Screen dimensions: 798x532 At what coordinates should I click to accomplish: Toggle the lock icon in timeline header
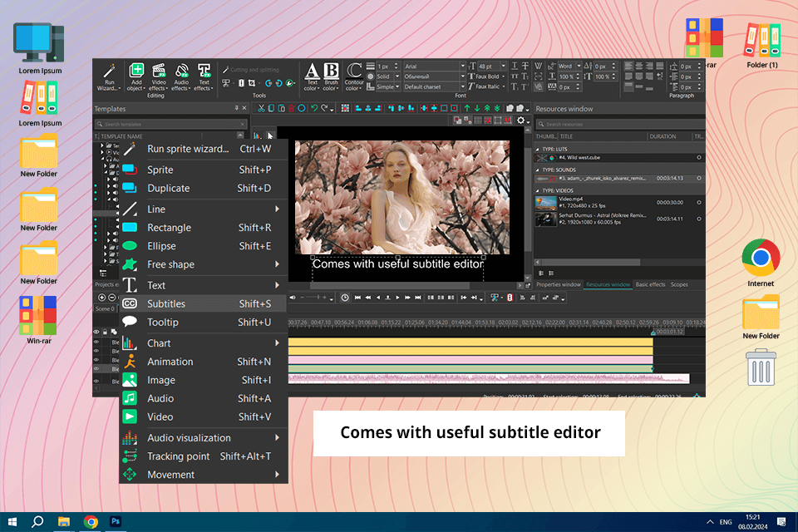point(106,332)
